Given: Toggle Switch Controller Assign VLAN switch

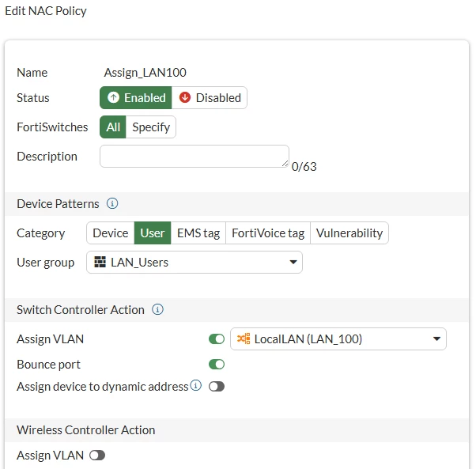Looking at the screenshot, I should coord(217,339).
